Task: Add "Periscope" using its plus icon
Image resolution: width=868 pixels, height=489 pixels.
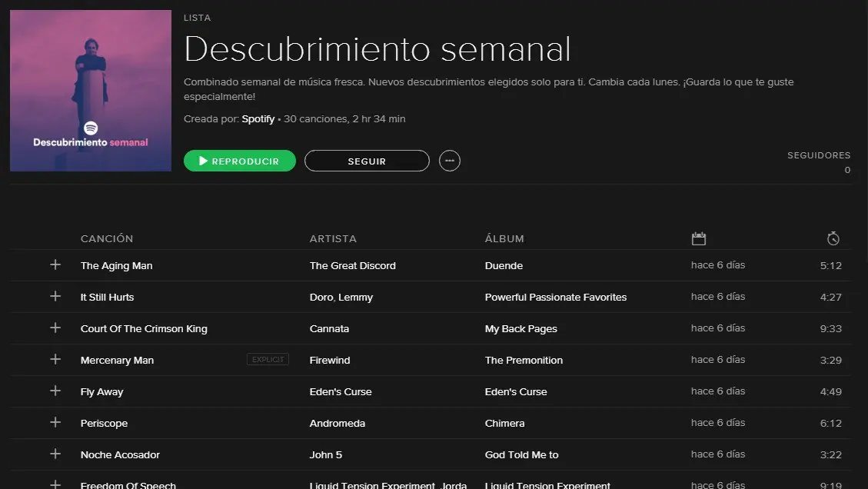Action: tap(55, 423)
